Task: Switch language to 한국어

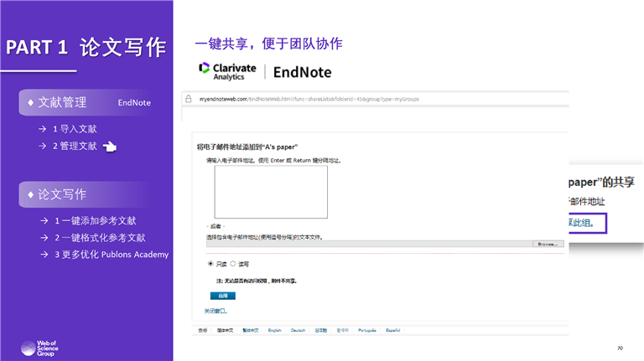Action: [x=342, y=330]
